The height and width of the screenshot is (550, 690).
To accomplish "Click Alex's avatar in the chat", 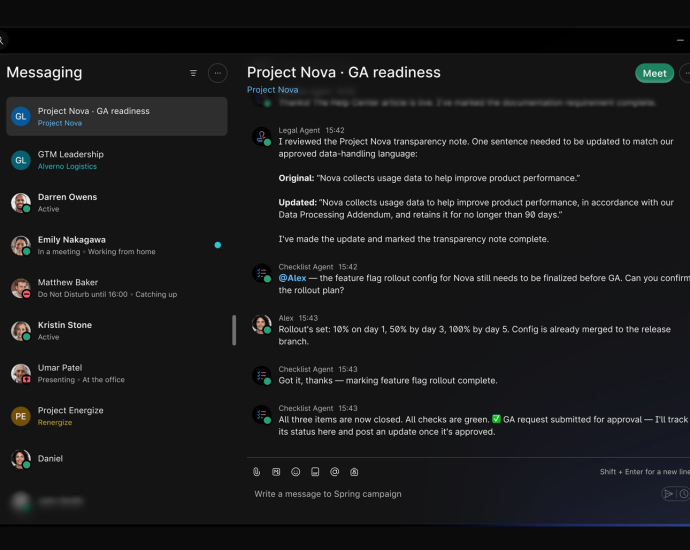I will pyautogui.click(x=261, y=324).
